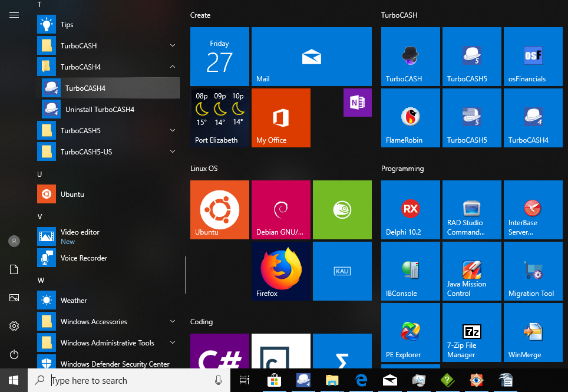Open the Debian GNU/Linux tile

click(x=280, y=210)
